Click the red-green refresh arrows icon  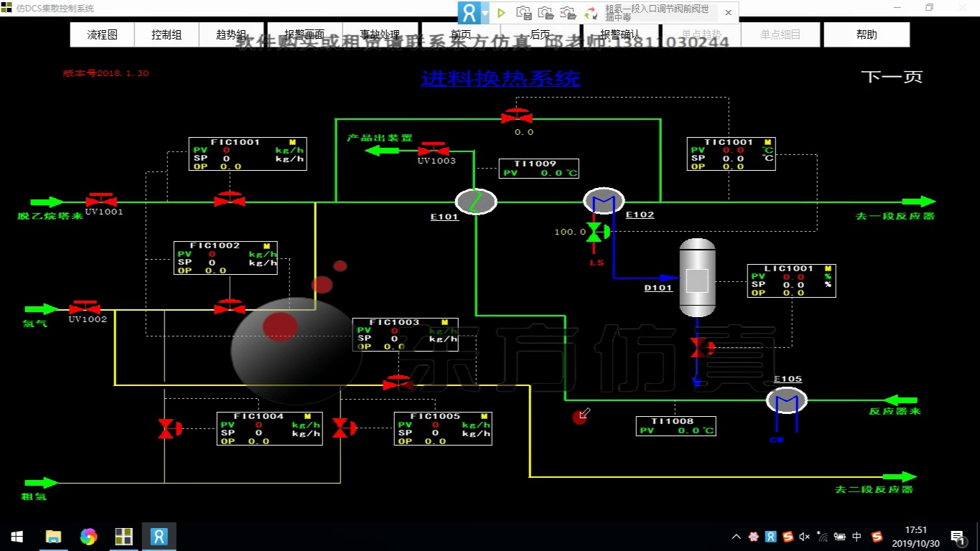click(591, 13)
